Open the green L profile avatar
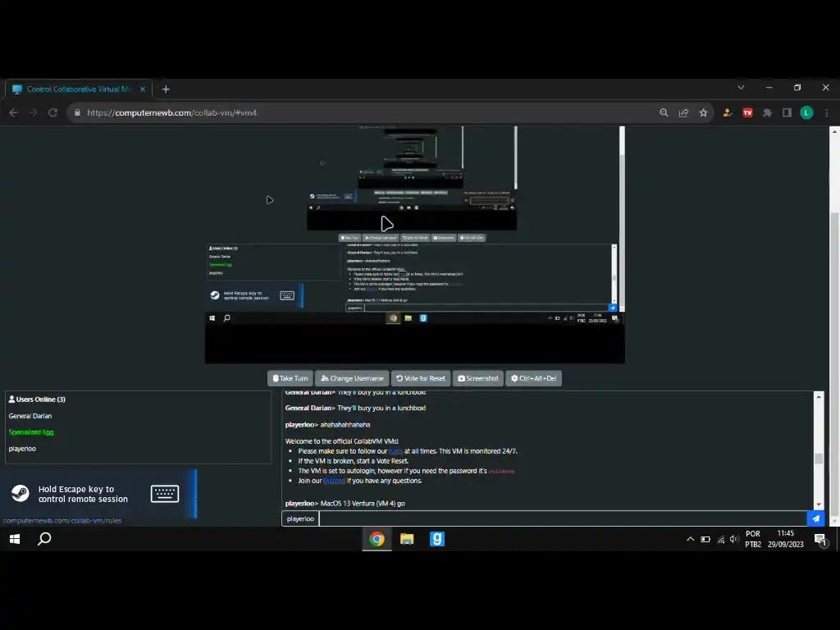This screenshot has height=630, width=840. (x=806, y=112)
